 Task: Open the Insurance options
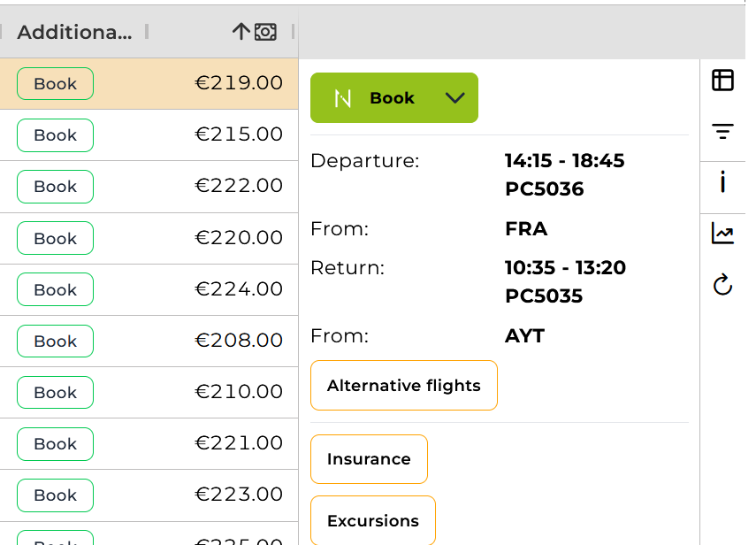click(x=369, y=459)
